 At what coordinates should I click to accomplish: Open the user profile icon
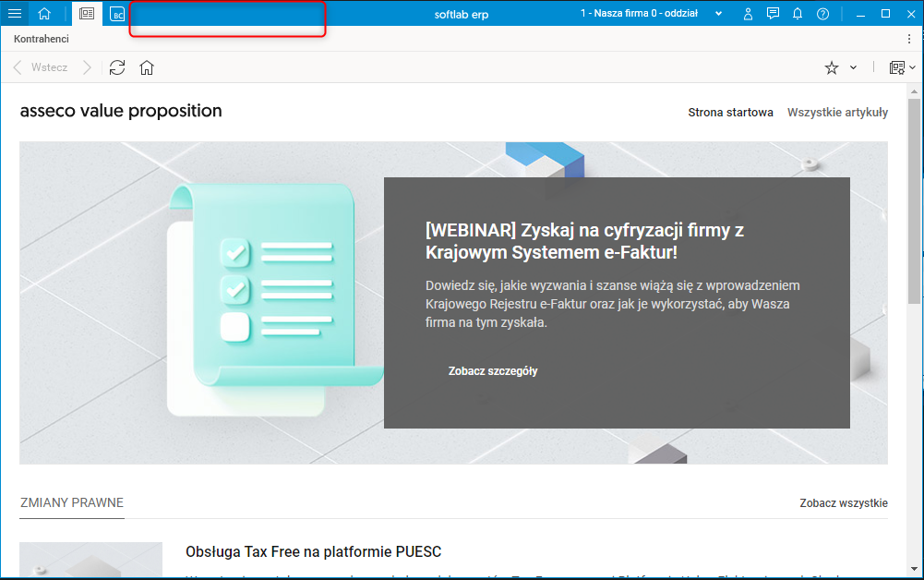[748, 14]
